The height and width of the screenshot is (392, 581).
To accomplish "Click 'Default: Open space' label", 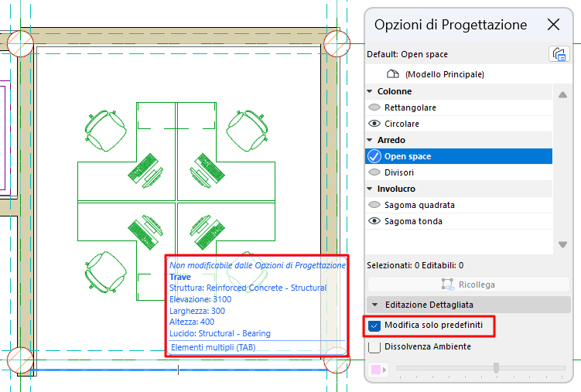I will 407,54.
